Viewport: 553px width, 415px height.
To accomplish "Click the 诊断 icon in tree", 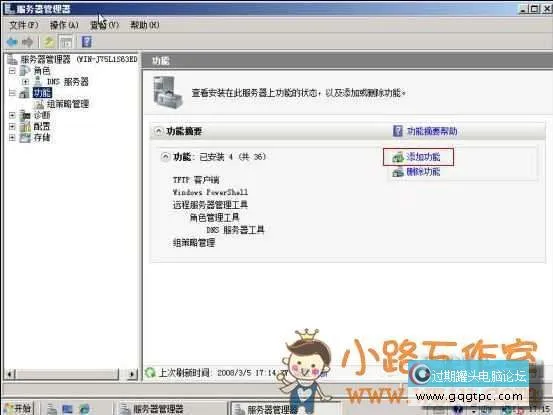I will [x=25, y=115].
